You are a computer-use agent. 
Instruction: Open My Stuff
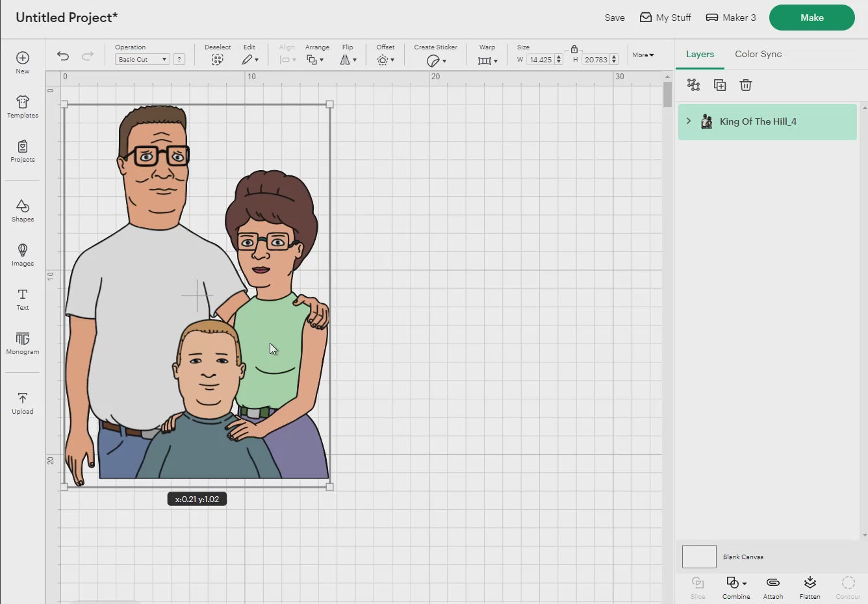click(665, 18)
